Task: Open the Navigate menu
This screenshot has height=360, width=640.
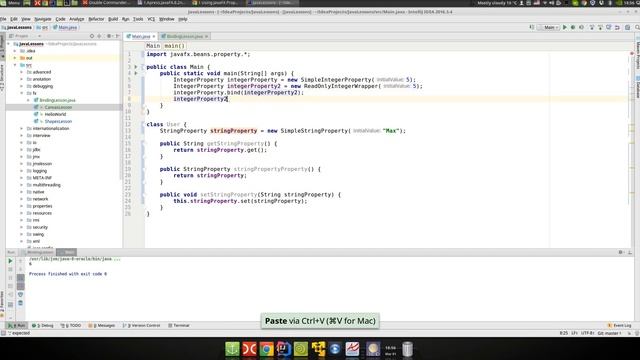Action: tap(43, 19)
